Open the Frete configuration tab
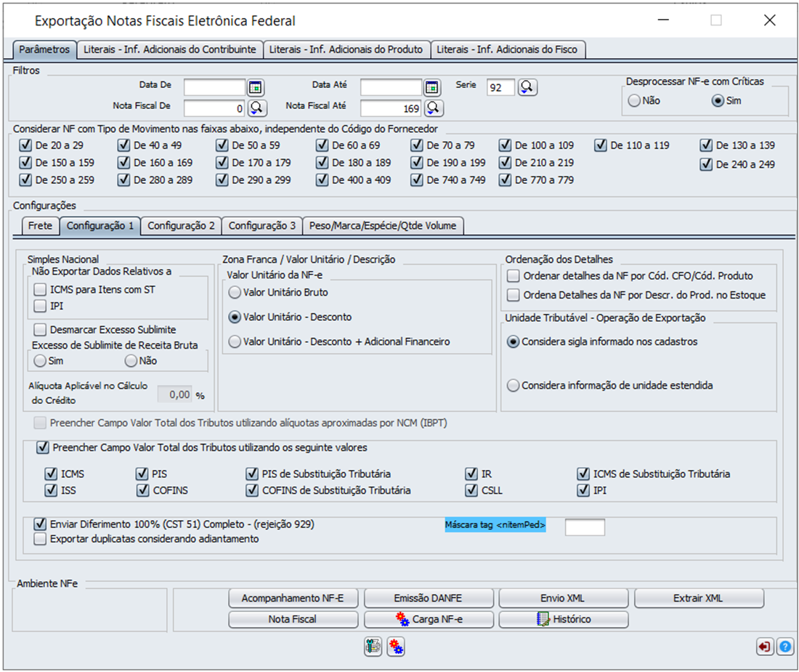799x672 pixels. 40,226
